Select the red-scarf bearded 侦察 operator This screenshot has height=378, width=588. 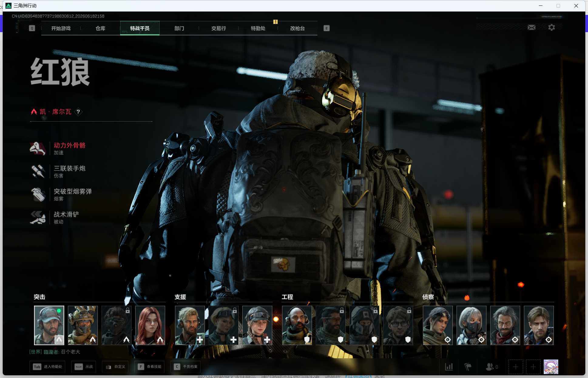point(505,325)
